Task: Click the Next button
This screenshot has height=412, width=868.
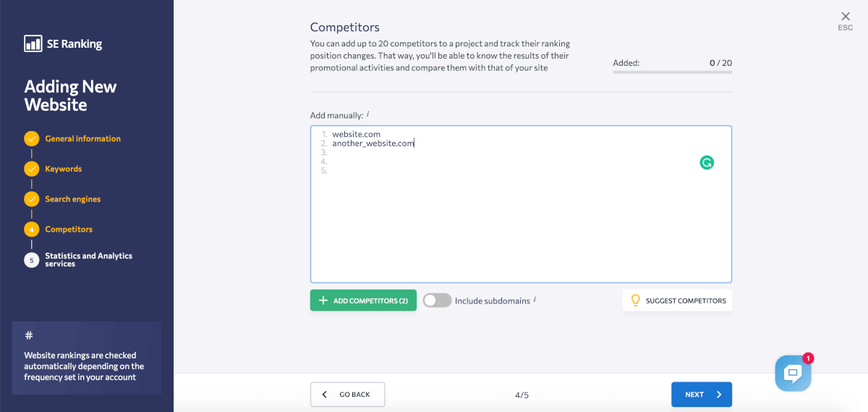Action: (701, 395)
